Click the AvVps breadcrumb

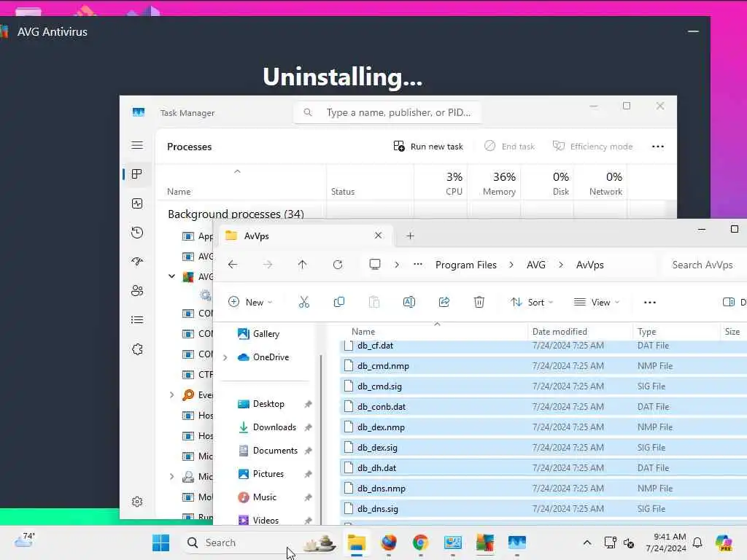coord(589,265)
